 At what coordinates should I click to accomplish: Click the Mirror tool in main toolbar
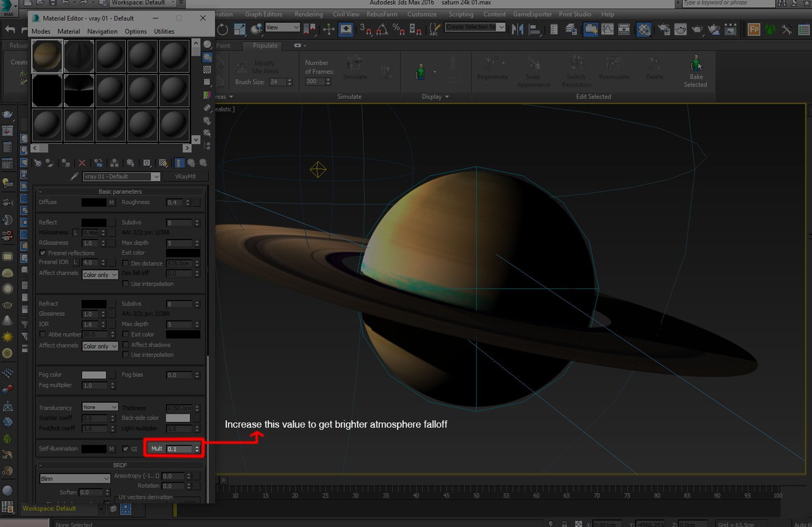[517, 30]
